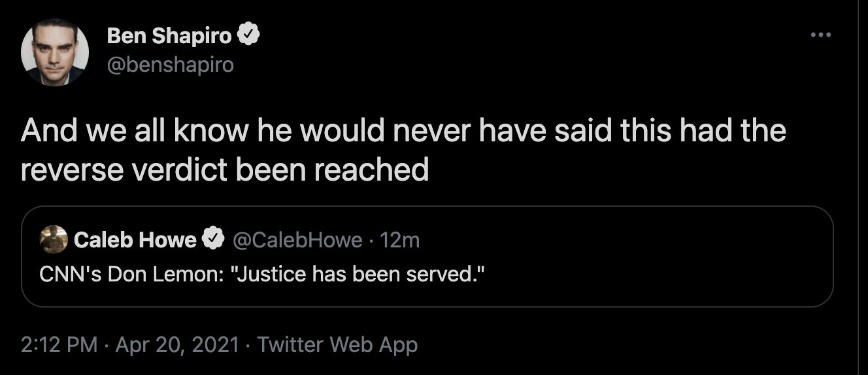Open the 2:12 PM tweet timestamp
This screenshot has height=375, width=868.
(x=60, y=344)
